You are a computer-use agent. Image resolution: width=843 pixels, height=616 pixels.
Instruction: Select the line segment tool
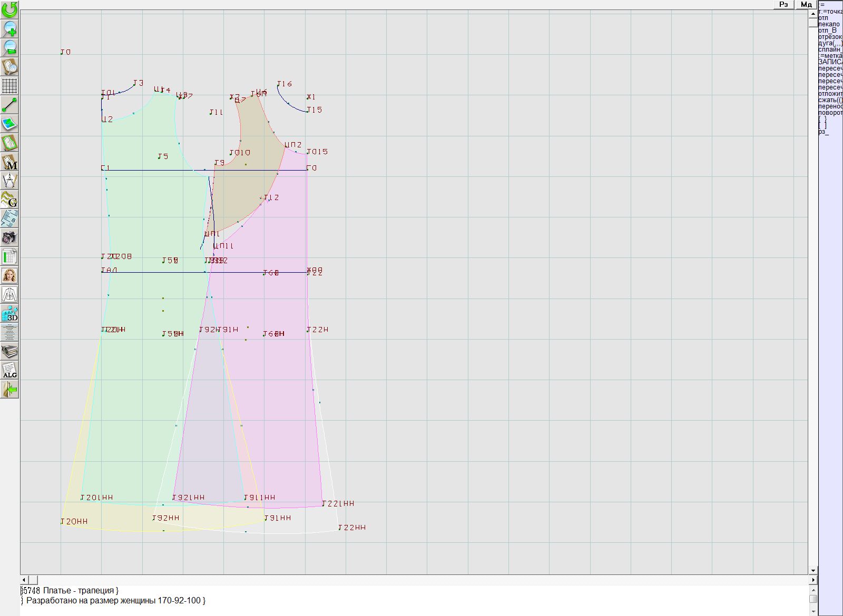[9, 105]
